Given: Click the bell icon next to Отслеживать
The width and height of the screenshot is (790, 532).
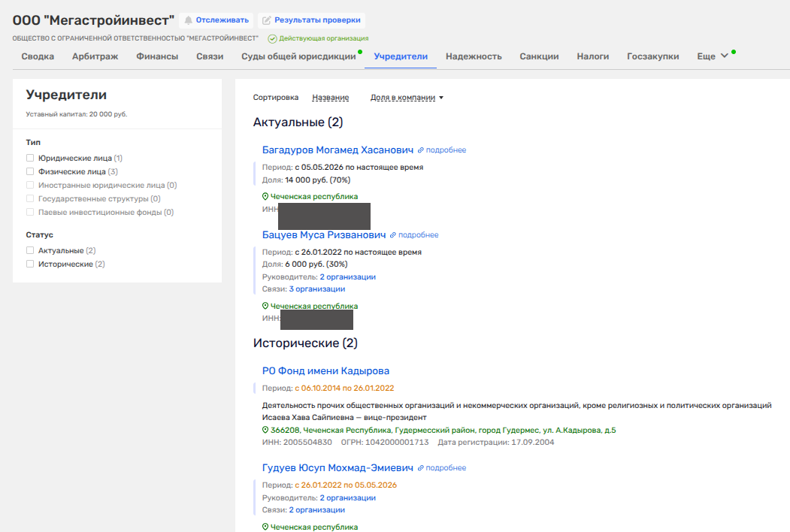Looking at the screenshot, I should [x=188, y=20].
